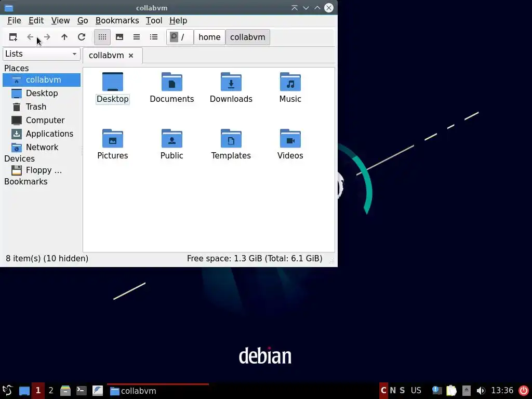This screenshot has width=532, height=399.
Task: Click the 8 item(s) status text
Action: [47, 259]
